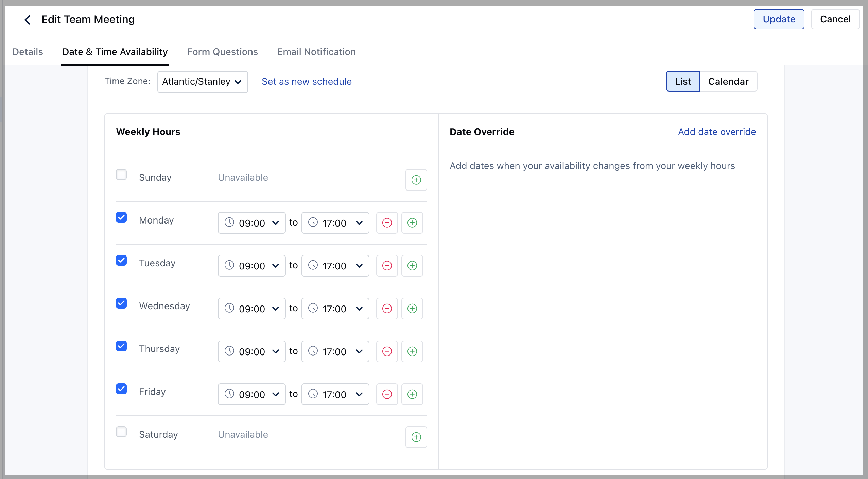The image size is (868, 479).
Task: Add a time slot for Saturday
Action: [416, 437]
